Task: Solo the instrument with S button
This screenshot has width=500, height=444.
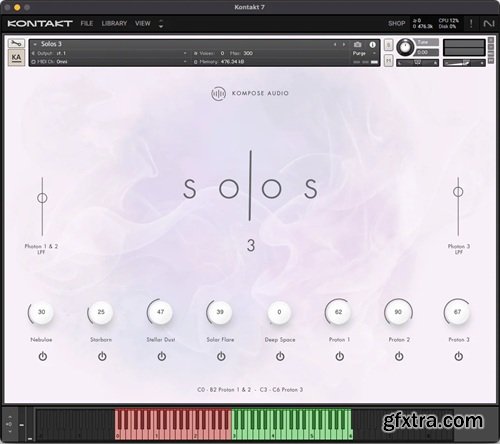Action: (x=388, y=45)
